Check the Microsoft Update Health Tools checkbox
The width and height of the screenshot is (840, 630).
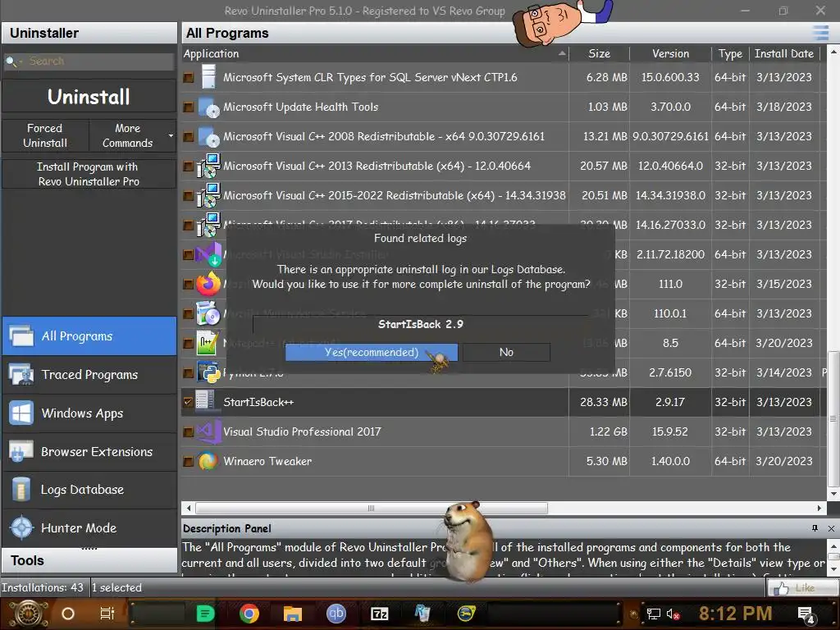click(188, 107)
